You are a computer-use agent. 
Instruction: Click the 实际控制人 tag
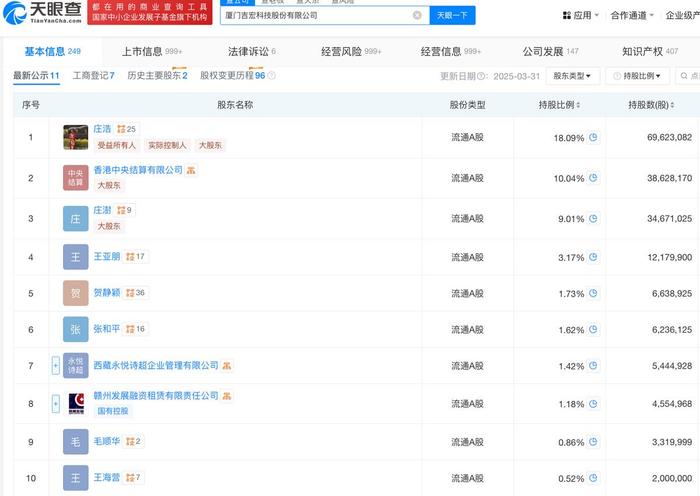pyautogui.click(x=167, y=145)
